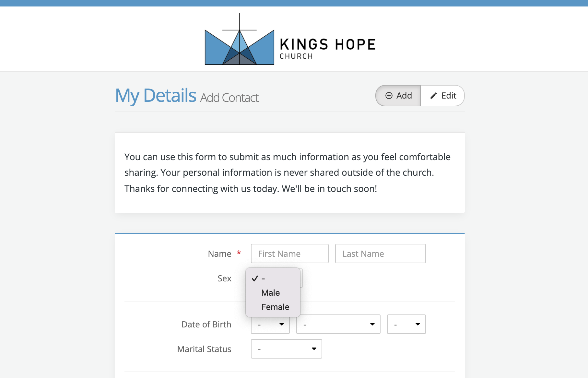Click the Date of Birth day arrow
The image size is (588, 378).
282,324
